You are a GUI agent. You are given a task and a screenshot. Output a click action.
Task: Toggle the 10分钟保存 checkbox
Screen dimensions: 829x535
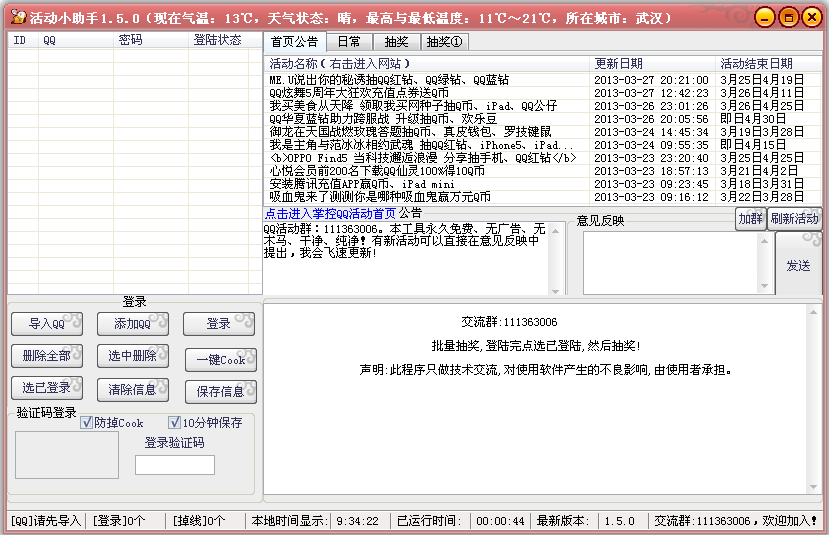[174, 422]
